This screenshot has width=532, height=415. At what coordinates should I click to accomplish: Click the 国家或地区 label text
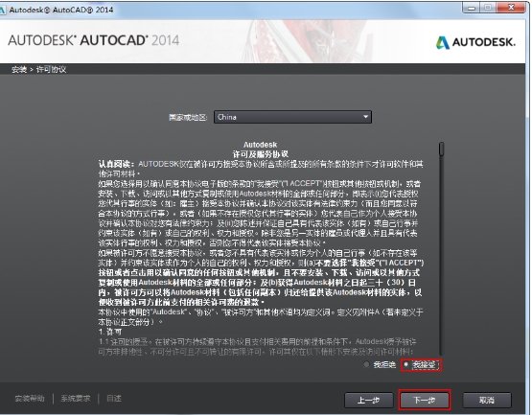pyautogui.click(x=188, y=118)
